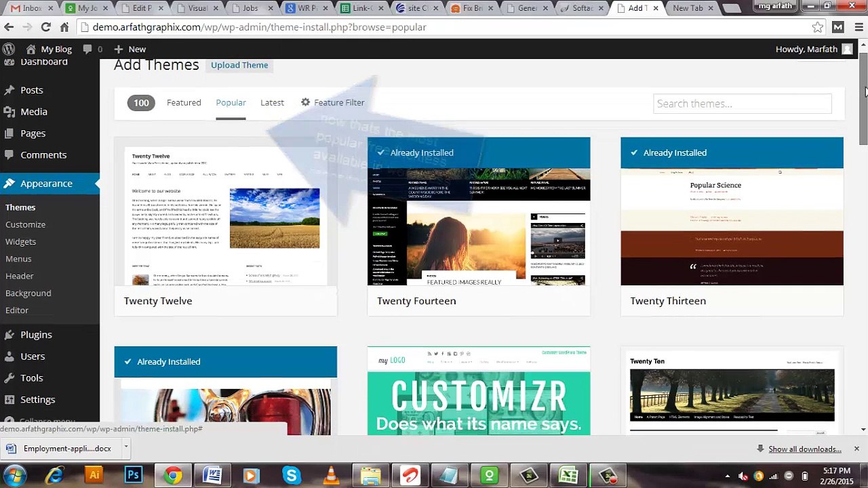Open Settings menu in sidebar

point(37,400)
